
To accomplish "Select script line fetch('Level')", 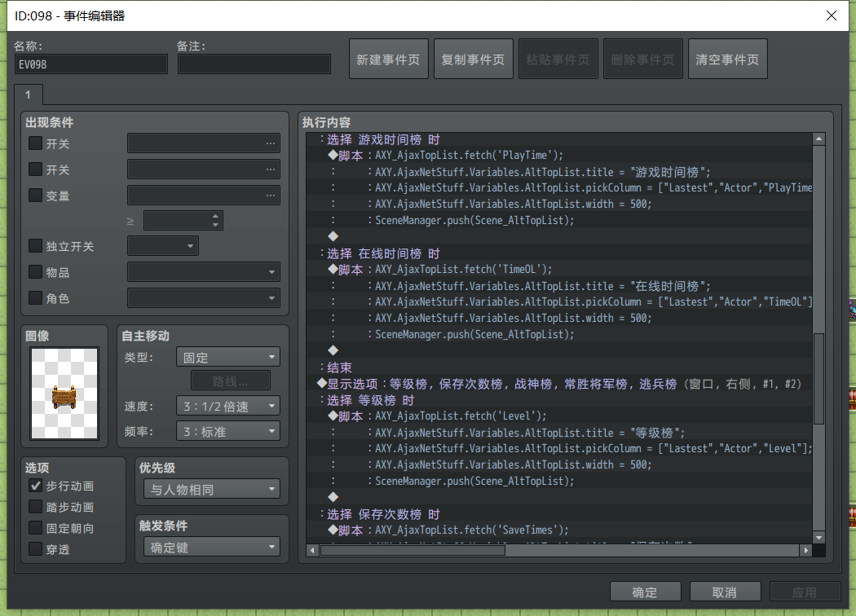I will (x=559, y=416).
